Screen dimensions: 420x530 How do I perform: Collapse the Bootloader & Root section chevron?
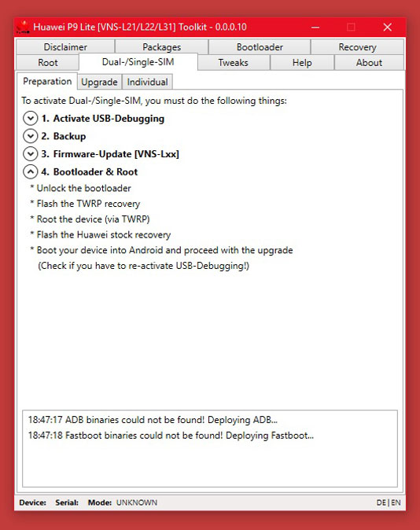(31, 172)
